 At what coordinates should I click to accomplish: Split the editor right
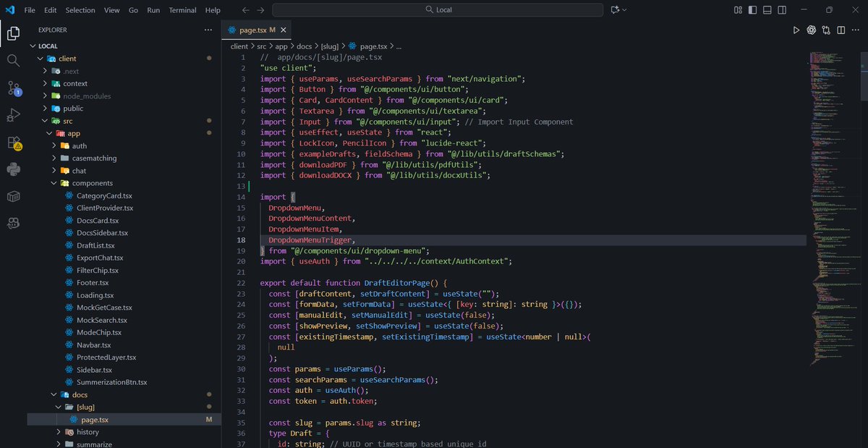[842, 30]
